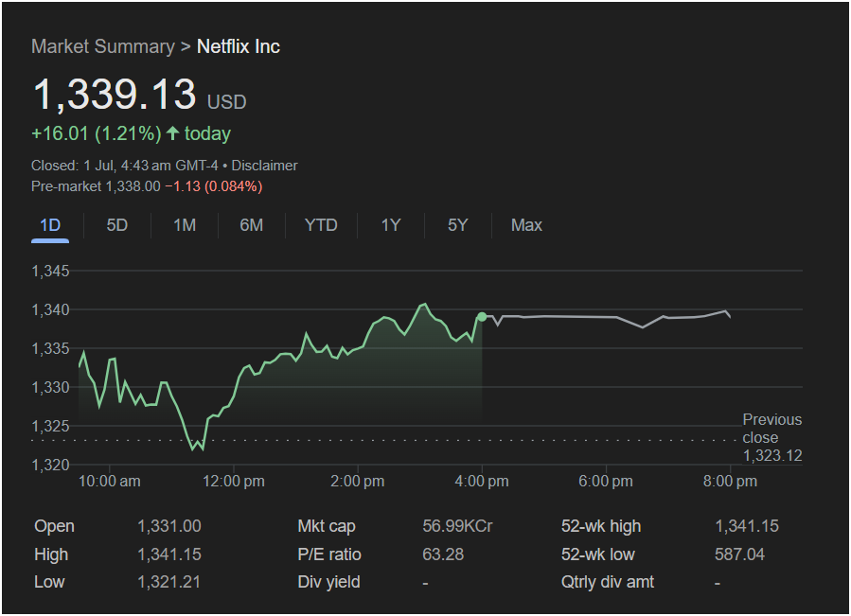Click the Mkt cap label
Image resolution: width=851 pixels, height=616 pixels.
tap(327, 526)
